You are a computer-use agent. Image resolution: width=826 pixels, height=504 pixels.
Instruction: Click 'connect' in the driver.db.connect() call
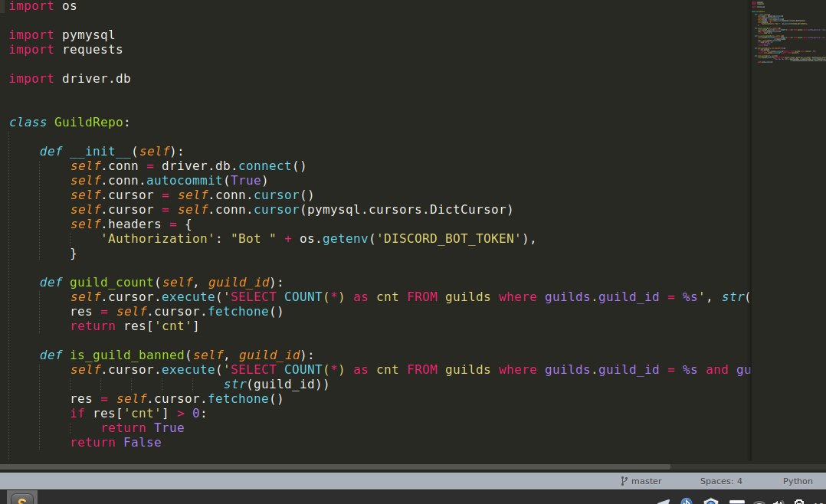point(264,166)
